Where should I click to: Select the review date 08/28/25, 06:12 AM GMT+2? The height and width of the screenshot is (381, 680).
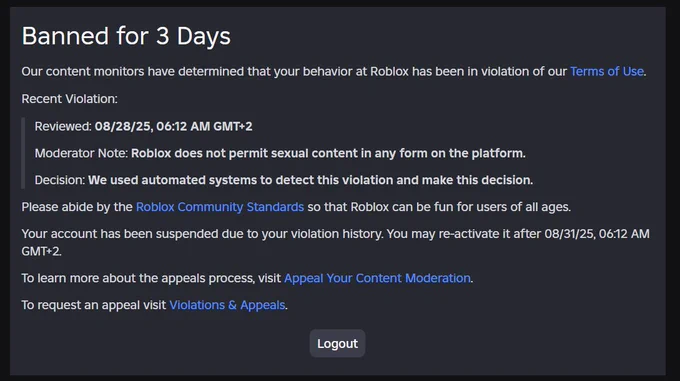[x=173, y=127]
